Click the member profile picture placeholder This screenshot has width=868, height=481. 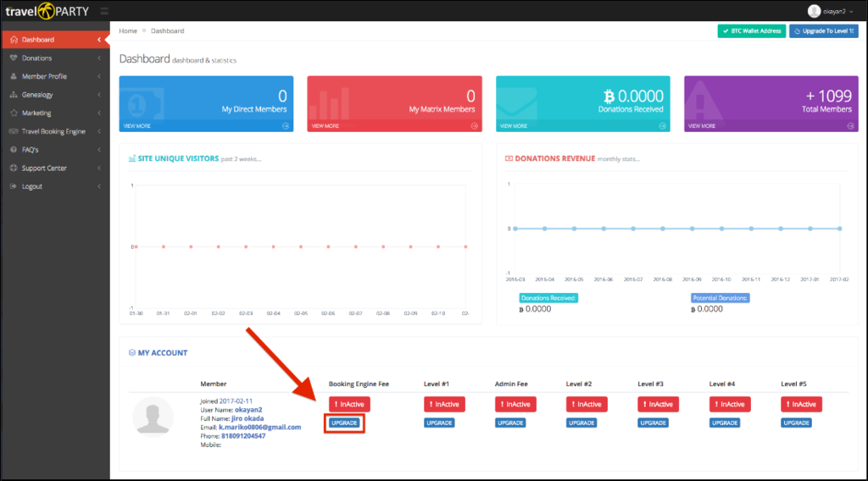coord(153,417)
